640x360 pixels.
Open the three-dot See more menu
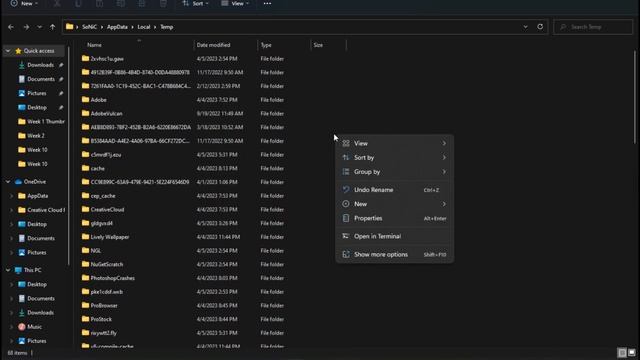pyautogui.click(x=267, y=3)
